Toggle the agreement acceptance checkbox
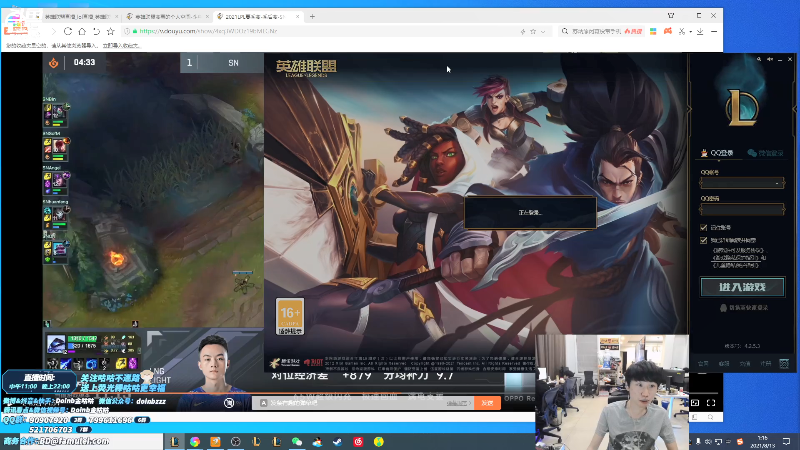 pyautogui.click(x=704, y=240)
